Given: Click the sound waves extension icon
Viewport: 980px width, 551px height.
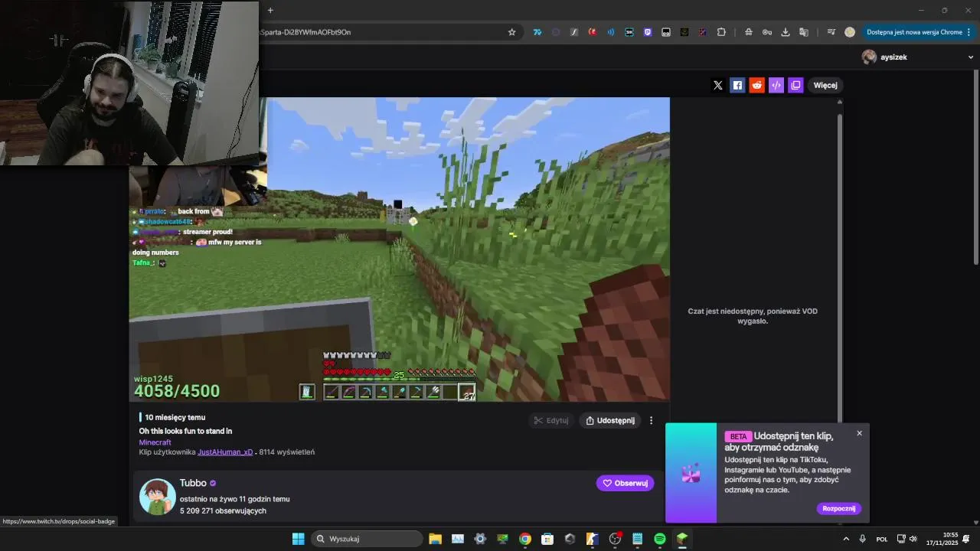Looking at the screenshot, I should pyautogui.click(x=611, y=32).
